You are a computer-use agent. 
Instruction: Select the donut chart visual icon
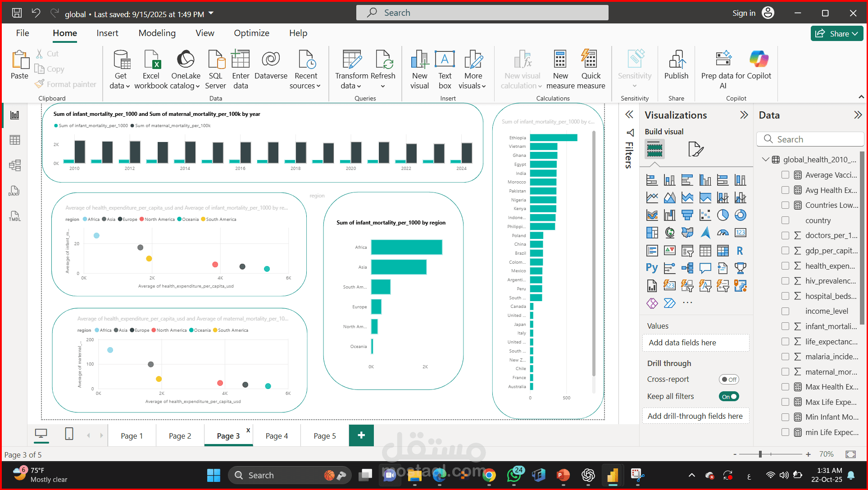tap(740, 215)
